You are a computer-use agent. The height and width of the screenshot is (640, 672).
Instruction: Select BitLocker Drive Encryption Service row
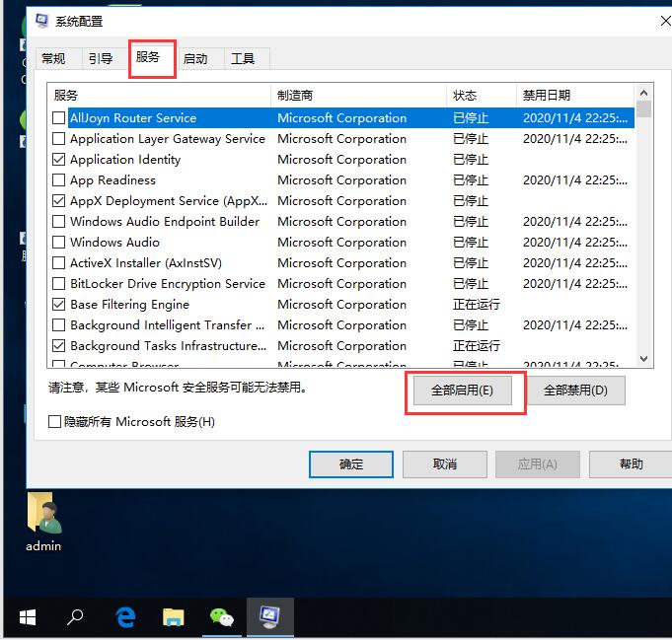[341, 284]
